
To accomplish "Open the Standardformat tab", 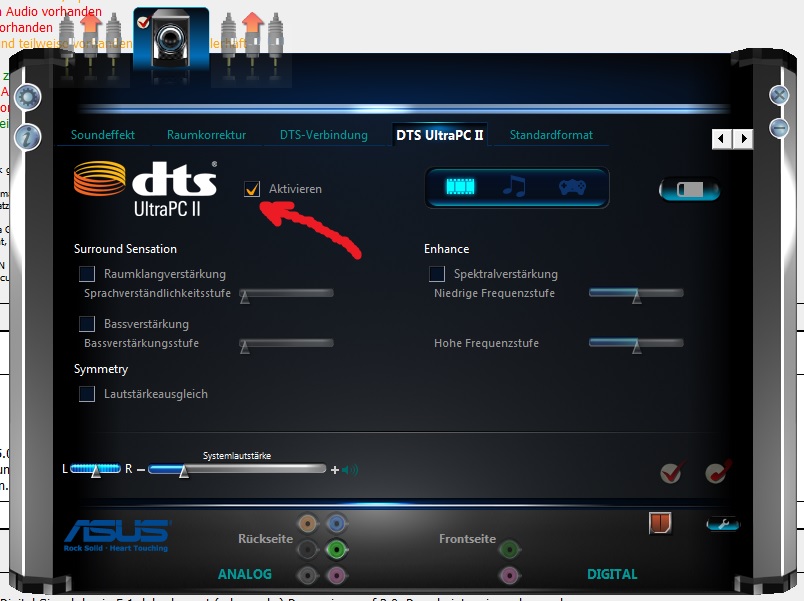I will [551, 135].
